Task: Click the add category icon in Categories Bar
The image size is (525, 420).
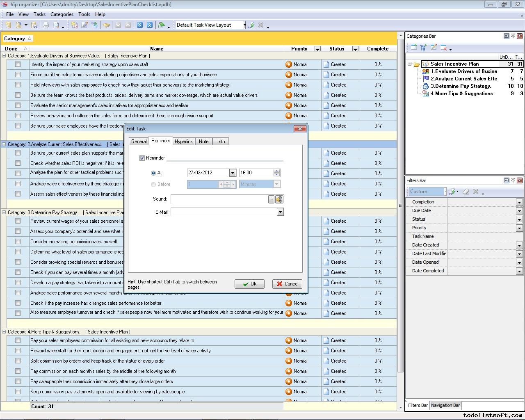Action: [x=413, y=48]
